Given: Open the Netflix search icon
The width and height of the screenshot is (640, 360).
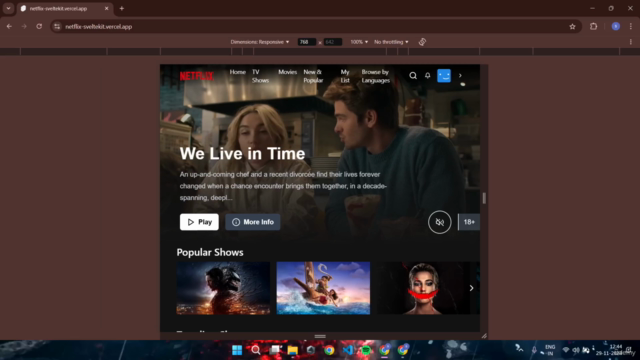Looking at the screenshot, I should pyautogui.click(x=413, y=76).
